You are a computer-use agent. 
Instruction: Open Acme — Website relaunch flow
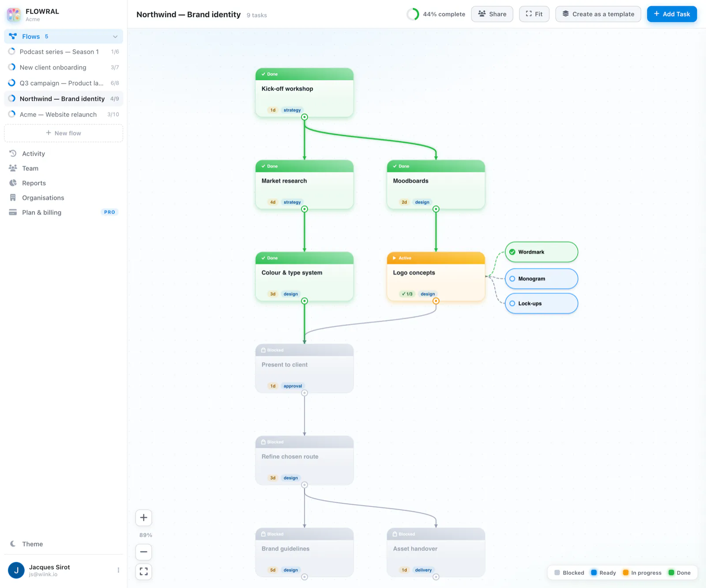64,114
